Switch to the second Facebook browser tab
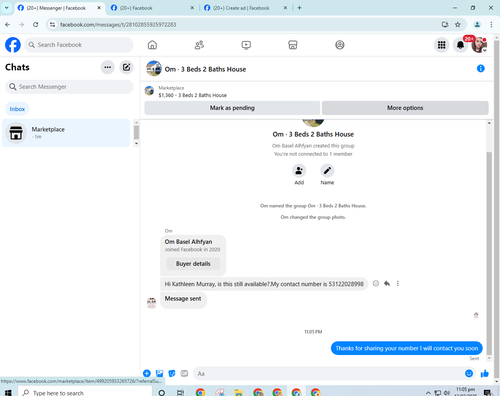Image resolution: width=500 pixels, height=396 pixels. click(x=153, y=8)
